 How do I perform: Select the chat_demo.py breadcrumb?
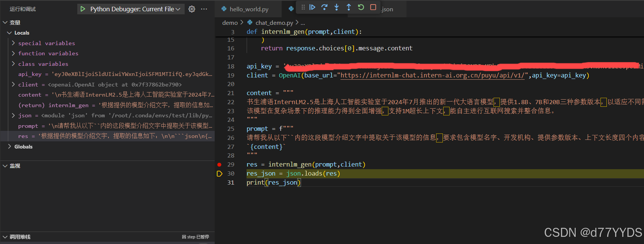click(274, 23)
